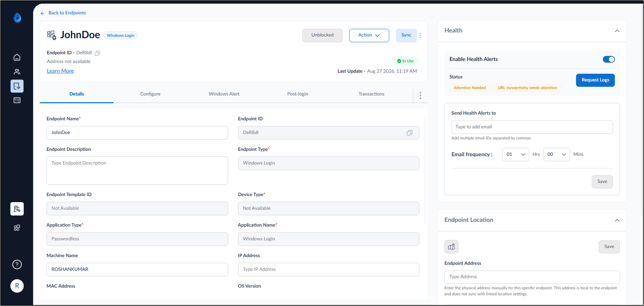Go Back to Endpoints
The height and width of the screenshot is (306, 644).
(67, 13)
